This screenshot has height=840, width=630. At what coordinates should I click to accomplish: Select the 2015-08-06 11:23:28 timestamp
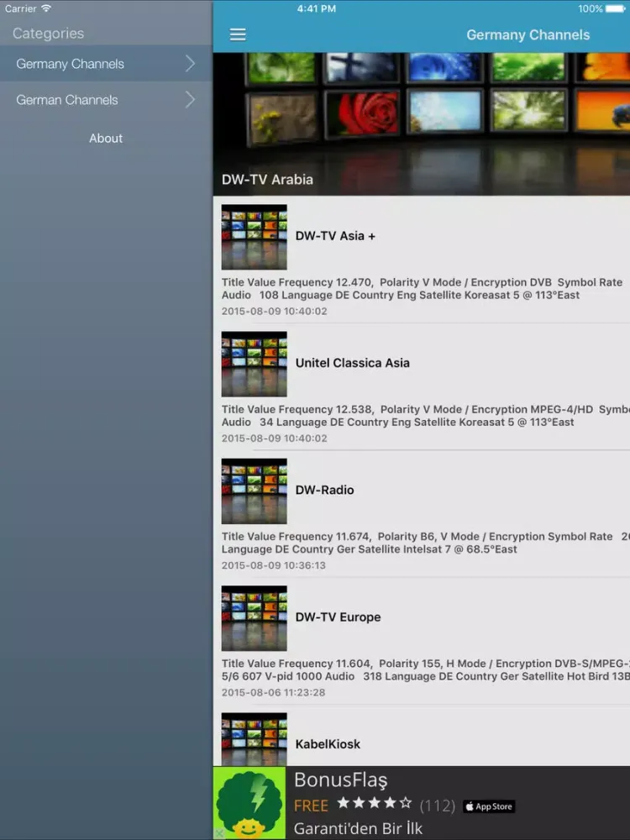(x=274, y=692)
